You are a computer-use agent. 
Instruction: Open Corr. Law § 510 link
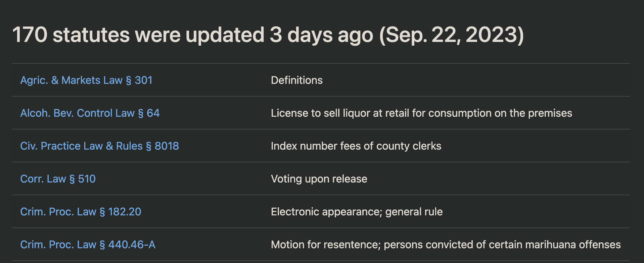pos(58,179)
